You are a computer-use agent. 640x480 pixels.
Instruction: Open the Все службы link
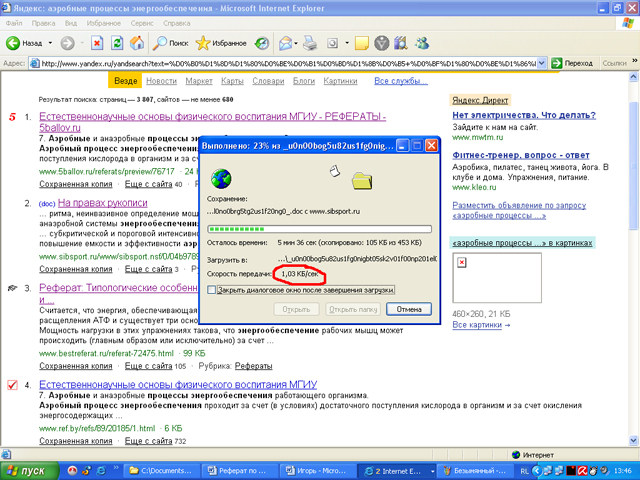(x=401, y=81)
